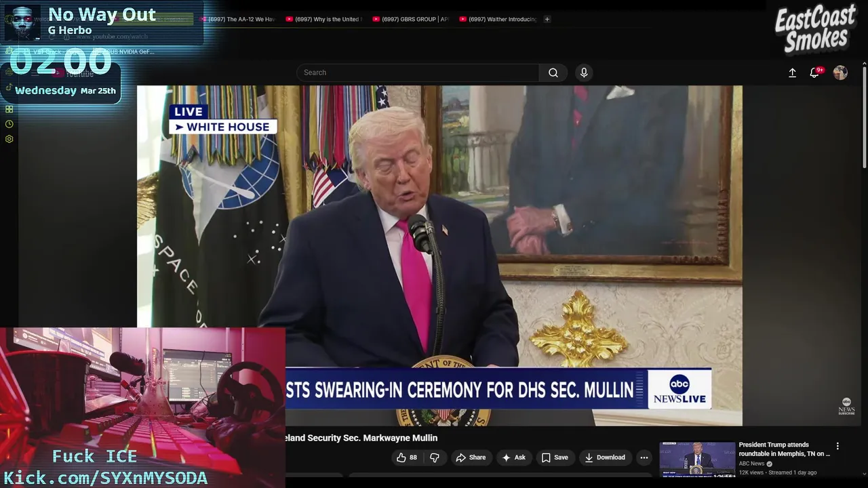Open ABC News channel link
Screen dimensions: 868x488
pyautogui.click(x=751, y=464)
